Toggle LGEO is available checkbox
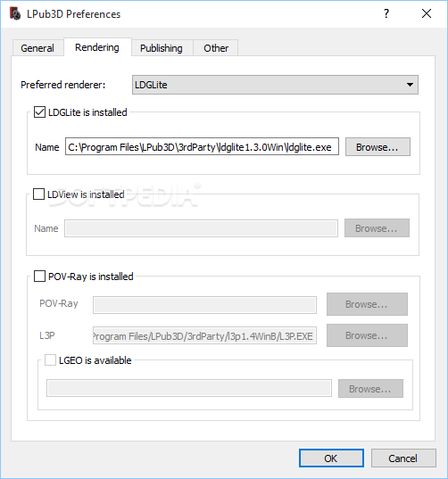Viewport: 448px width, 479px height. (x=51, y=359)
